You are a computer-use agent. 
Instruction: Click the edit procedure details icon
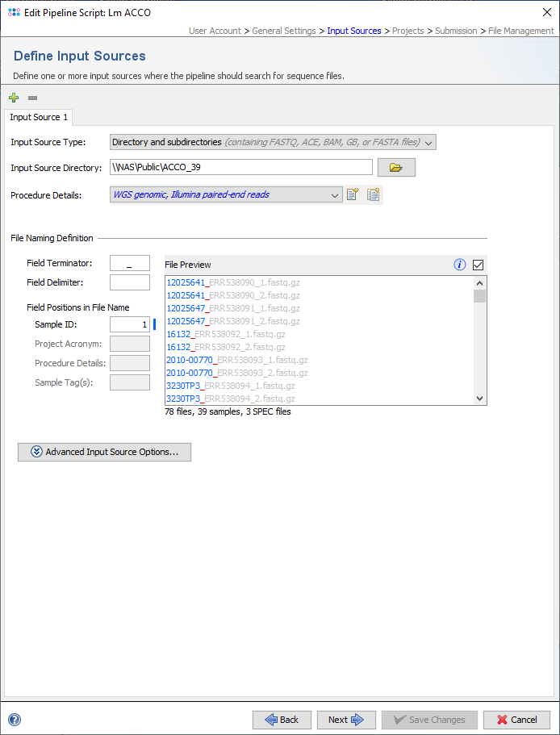(x=352, y=194)
